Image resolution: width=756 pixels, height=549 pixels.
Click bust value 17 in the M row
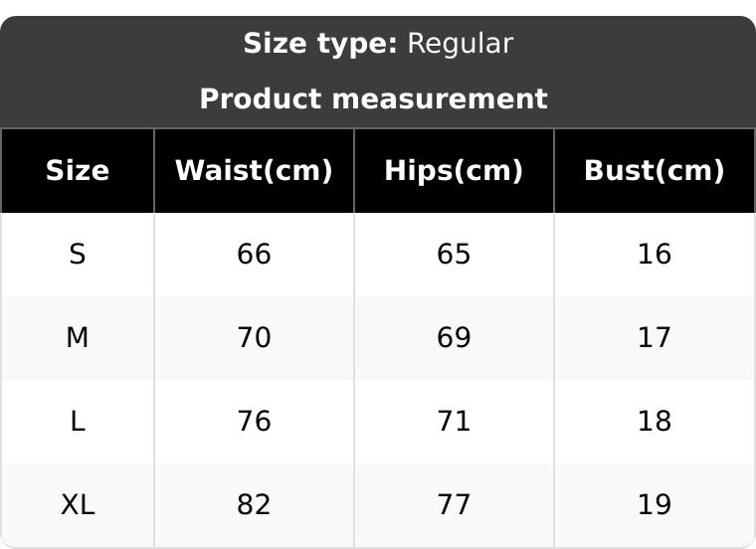pos(654,338)
